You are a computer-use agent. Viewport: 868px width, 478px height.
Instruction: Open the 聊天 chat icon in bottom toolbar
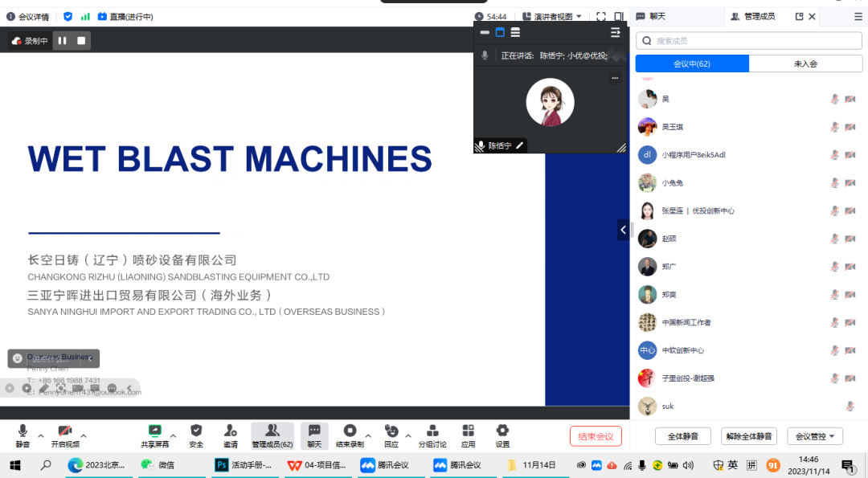coord(314,431)
